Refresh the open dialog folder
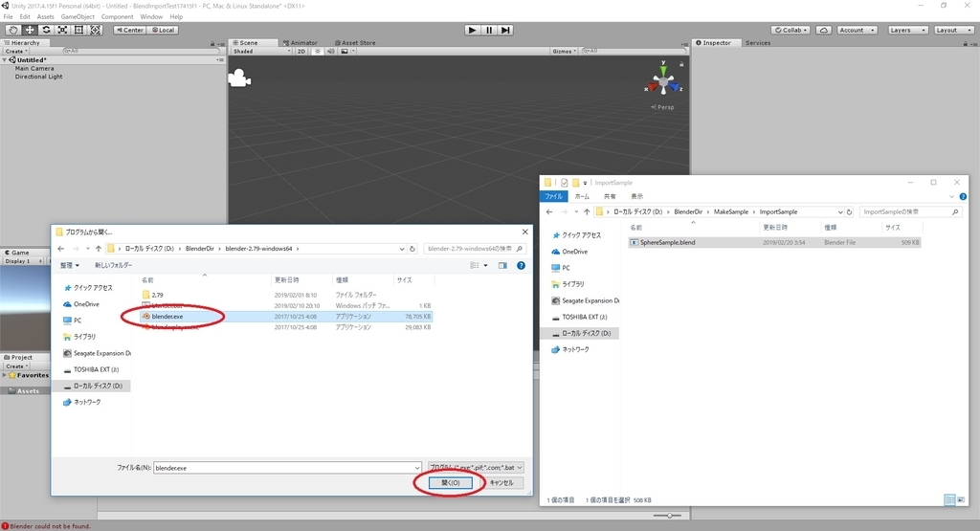Image resolution: width=980 pixels, height=531 pixels. tap(412, 249)
